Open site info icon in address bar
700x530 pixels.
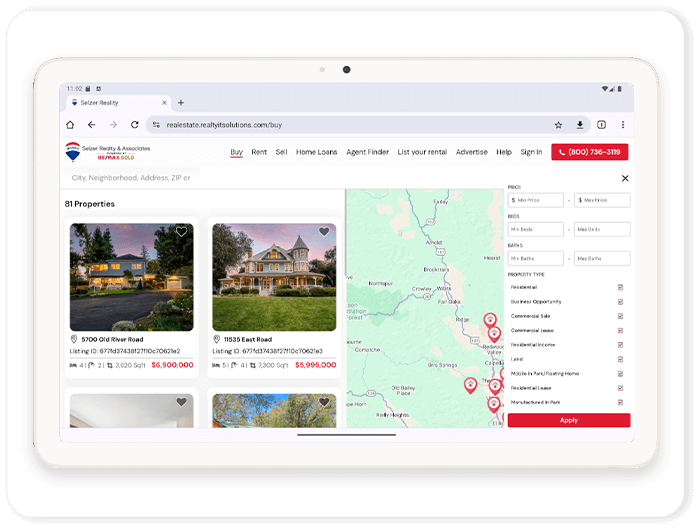(x=156, y=125)
